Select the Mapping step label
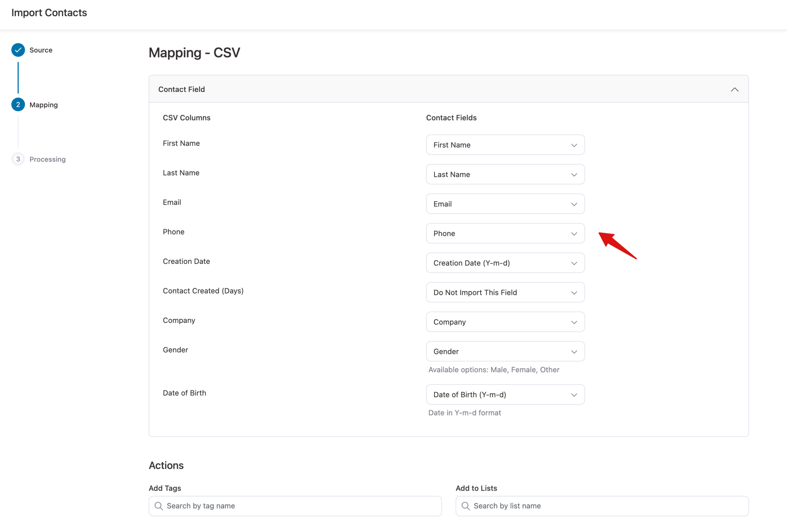Screen dimensions: 787x532 tap(43, 105)
